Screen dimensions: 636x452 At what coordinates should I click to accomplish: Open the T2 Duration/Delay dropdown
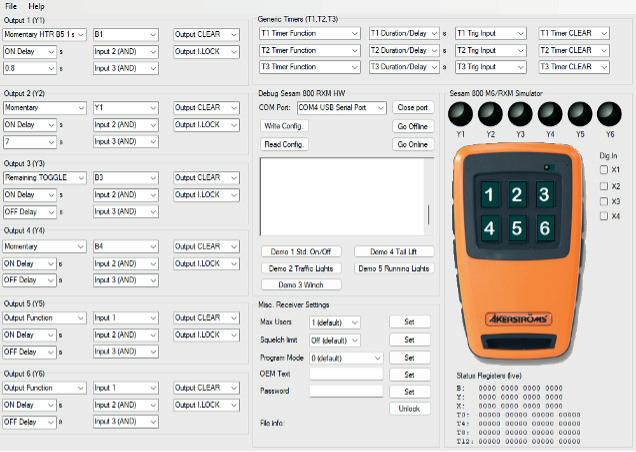(404, 50)
